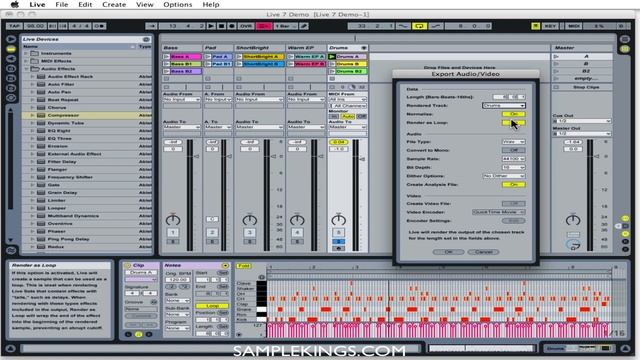
Task: Open the Video Encoder dropdown
Action: pyautogui.click(x=498, y=212)
